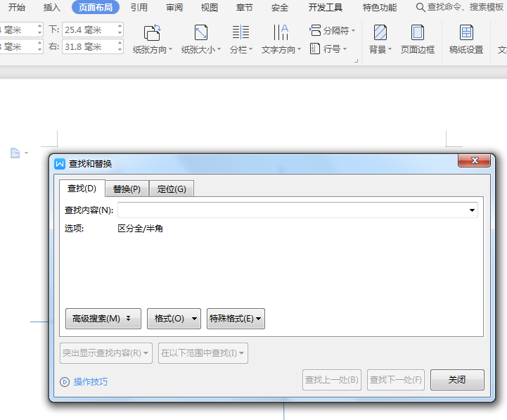Switch to the 引用 ribbon tab
Screen dimensions: 507x420
(139, 7)
